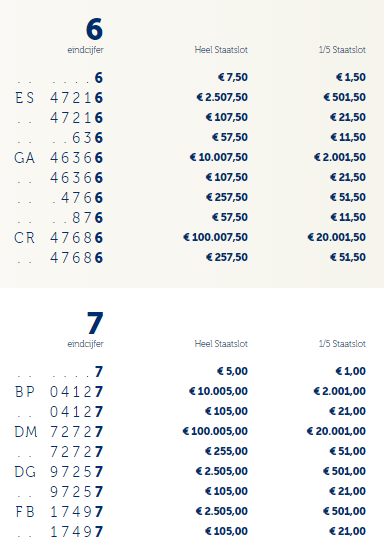The height and width of the screenshot is (557, 384).
Task: Click the € 10.007,50 prize amount
Action: point(218,157)
